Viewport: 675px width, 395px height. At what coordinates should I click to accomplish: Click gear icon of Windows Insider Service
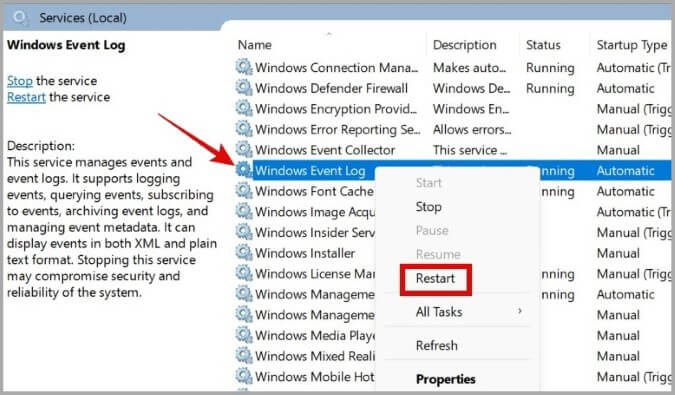click(x=244, y=232)
